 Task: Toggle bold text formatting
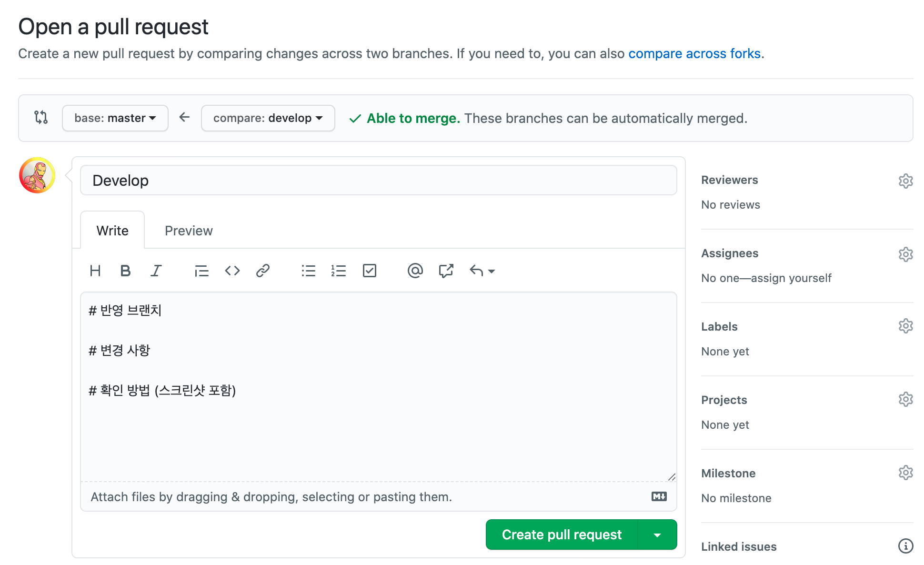(x=125, y=271)
